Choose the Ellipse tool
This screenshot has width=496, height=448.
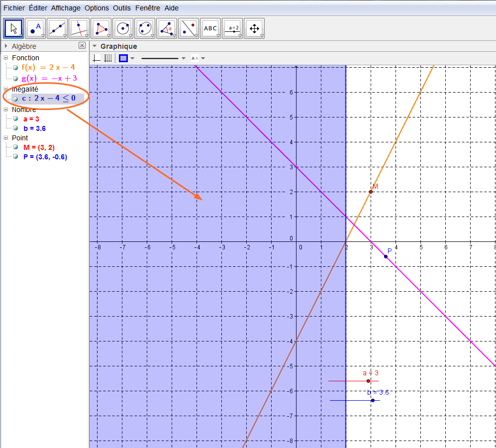tap(145, 28)
